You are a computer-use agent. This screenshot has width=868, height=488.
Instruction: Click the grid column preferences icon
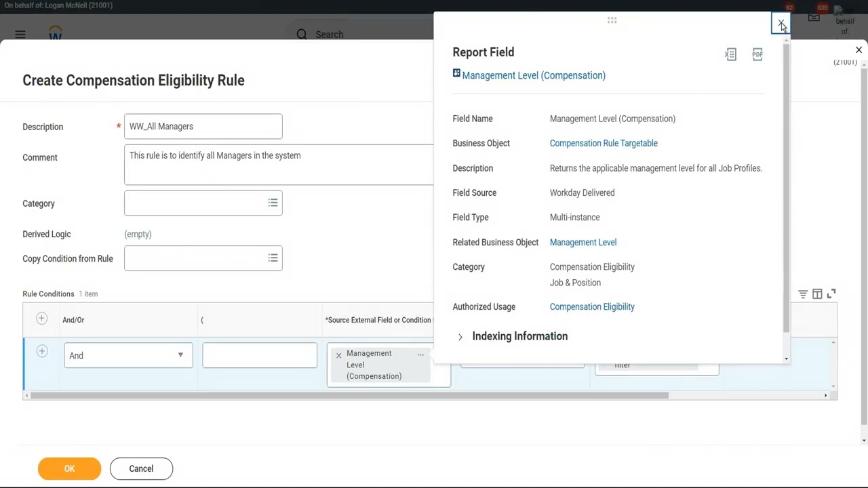(x=817, y=294)
